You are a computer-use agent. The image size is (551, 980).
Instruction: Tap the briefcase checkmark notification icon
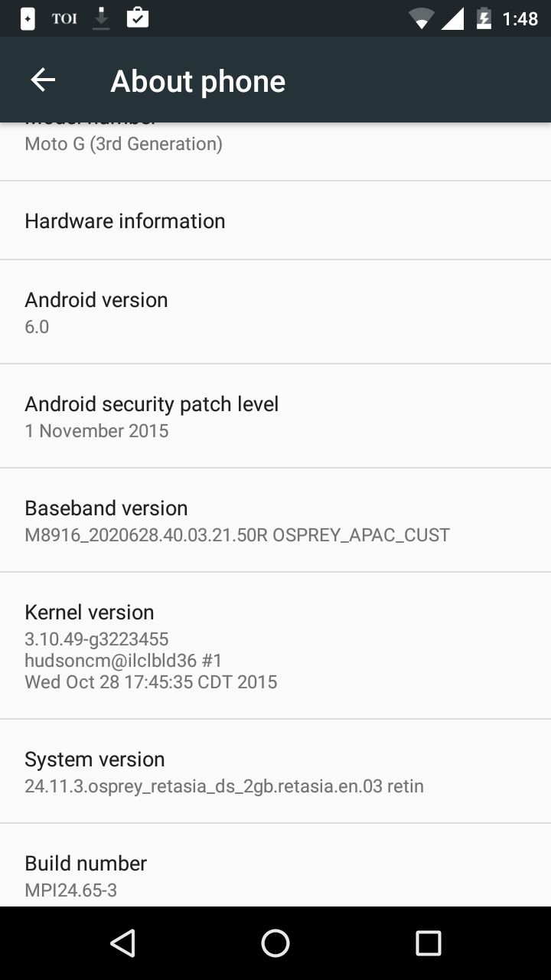pos(138,18)
